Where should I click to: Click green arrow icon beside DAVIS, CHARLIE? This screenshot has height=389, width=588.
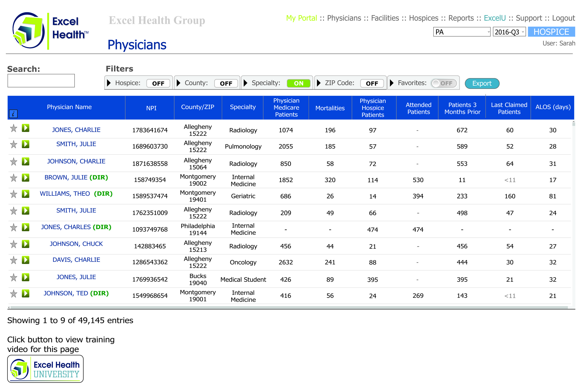pyautogui.click(x=25, y=260)
